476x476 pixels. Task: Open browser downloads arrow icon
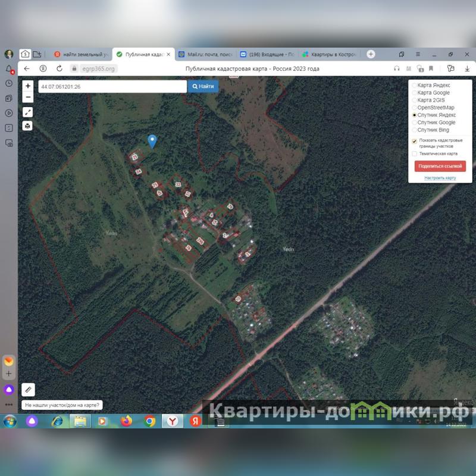click(467, 69)
